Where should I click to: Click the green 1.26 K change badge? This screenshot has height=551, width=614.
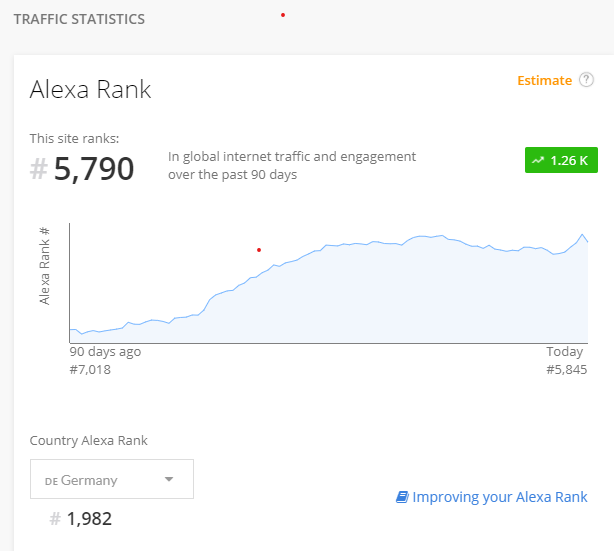click(x=554, y=160)
